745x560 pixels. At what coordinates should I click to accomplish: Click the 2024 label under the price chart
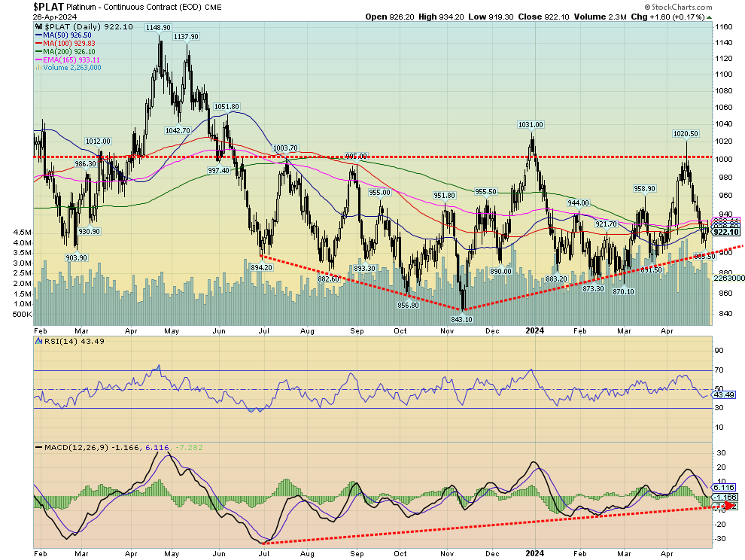(534, 330)
